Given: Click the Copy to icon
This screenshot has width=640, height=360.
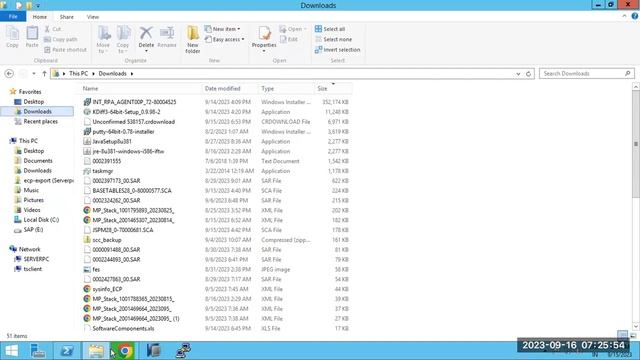Looking at the screenshot, I should click(x=123, y=39).
